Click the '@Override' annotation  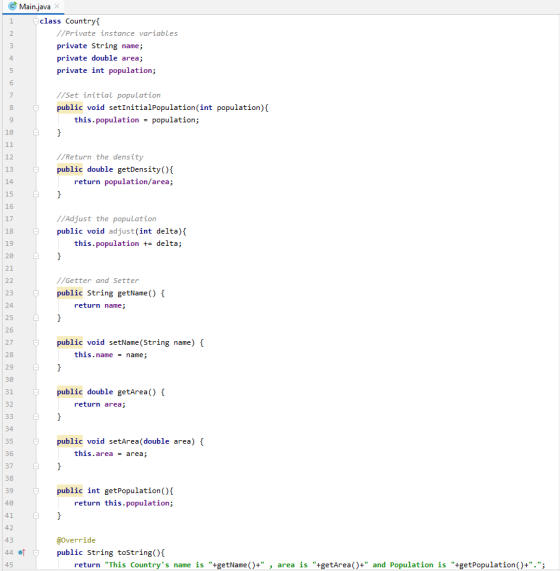click(76, 540)
